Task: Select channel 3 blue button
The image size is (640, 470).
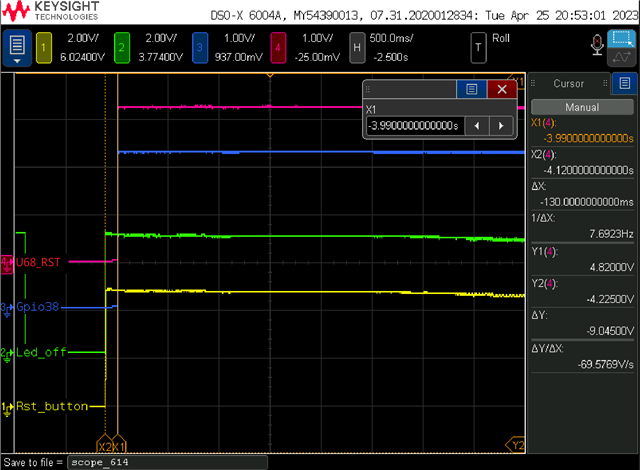Action: coord(200,48)
